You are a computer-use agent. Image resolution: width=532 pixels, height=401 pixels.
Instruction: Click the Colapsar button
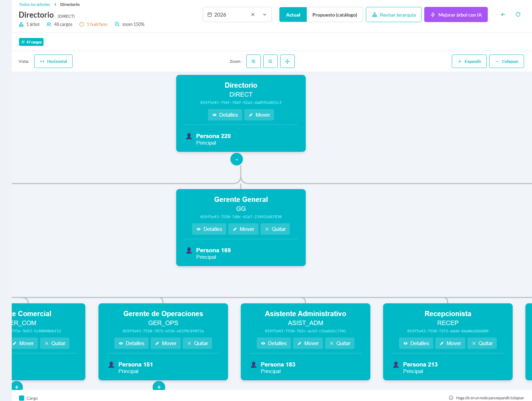tap(506, 61)
